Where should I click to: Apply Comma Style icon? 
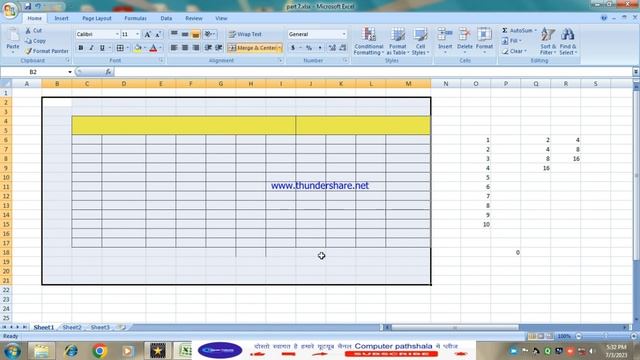click(320, 48)
